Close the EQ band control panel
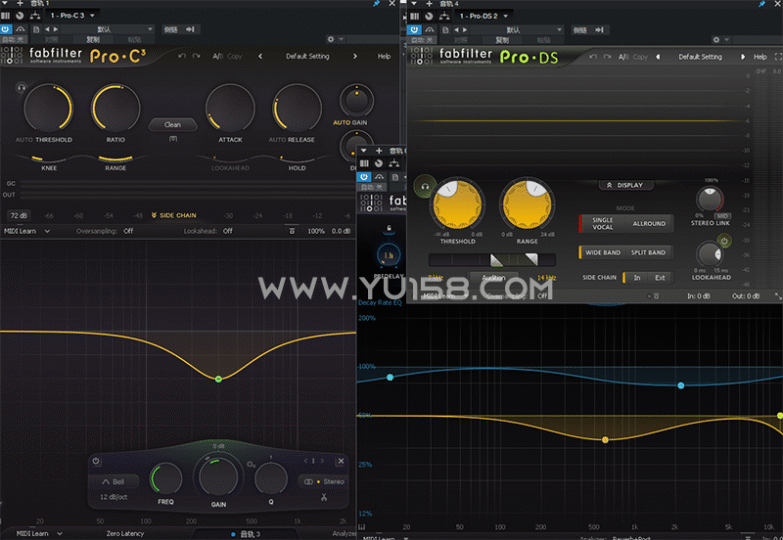The width and height of the screenshot is (783, 540). click(x=341, y=461)
